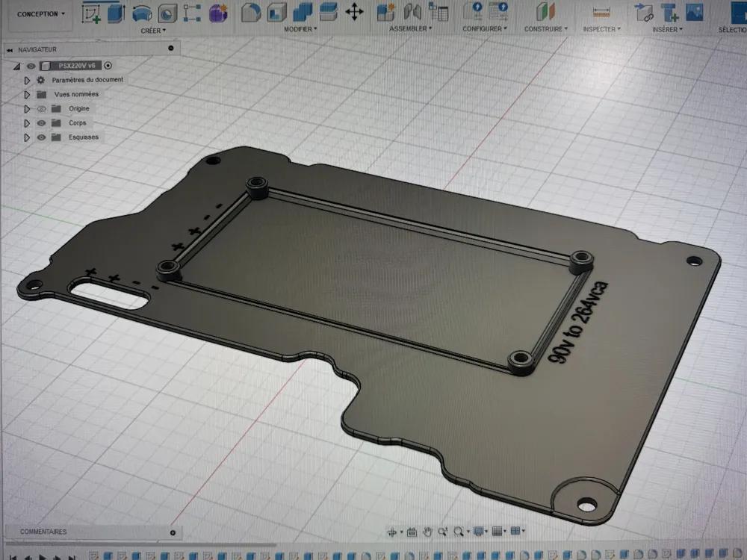
Task: Click the Navigateur panel options circle
Action: (x=171, y=48)
